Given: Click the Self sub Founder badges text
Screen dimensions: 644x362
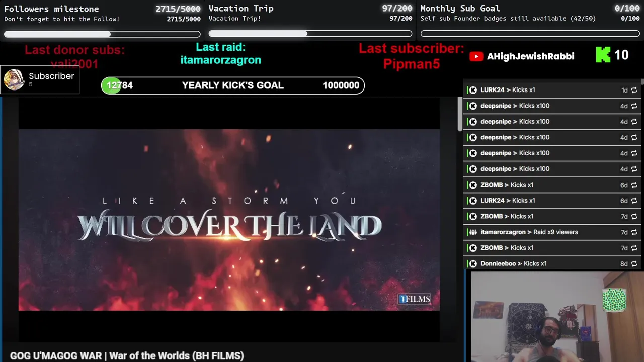Looking at the screenshot, I should click(508, 19).
